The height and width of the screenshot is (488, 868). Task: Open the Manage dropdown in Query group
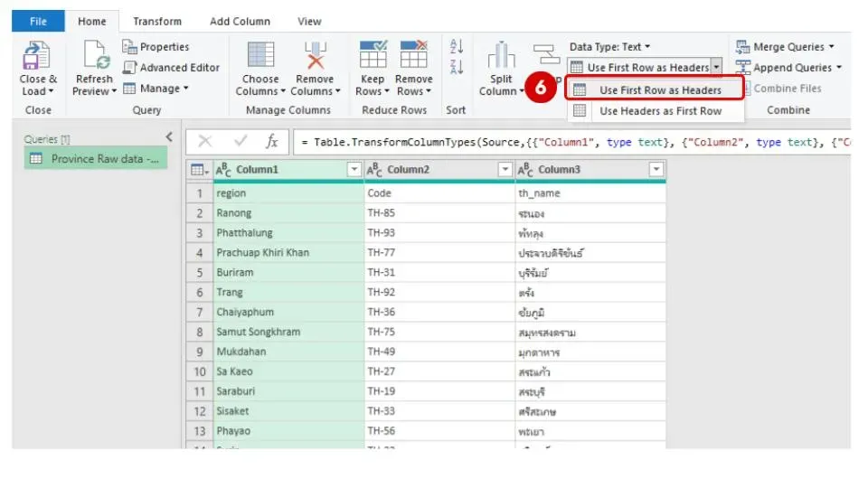tap(156, 89)
